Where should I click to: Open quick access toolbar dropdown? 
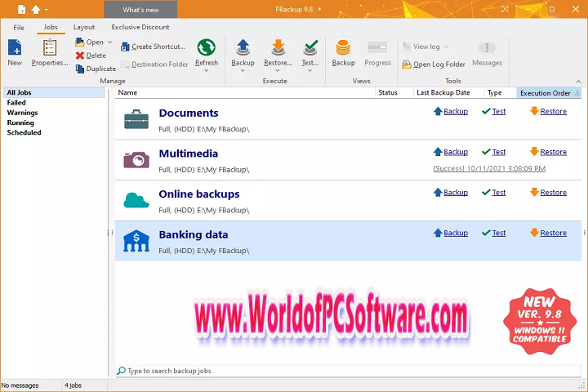point(47,9)
